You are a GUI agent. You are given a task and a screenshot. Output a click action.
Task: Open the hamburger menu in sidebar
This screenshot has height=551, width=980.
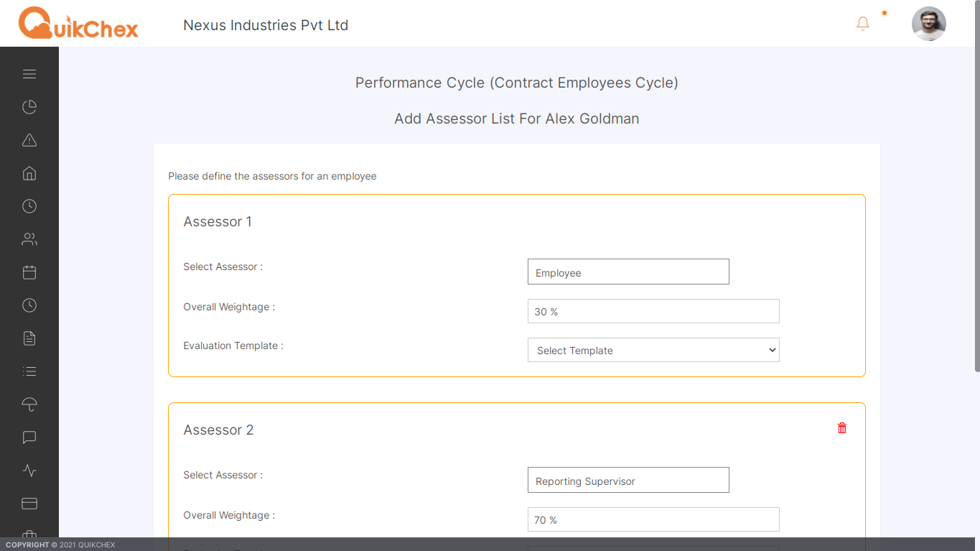(x=29, y=74)
